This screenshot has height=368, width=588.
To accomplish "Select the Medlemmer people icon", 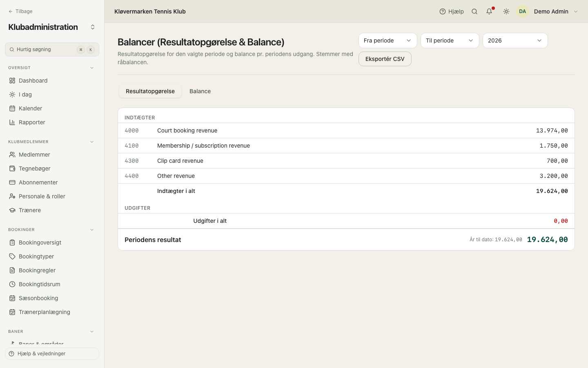I will (x=12, y=155).
